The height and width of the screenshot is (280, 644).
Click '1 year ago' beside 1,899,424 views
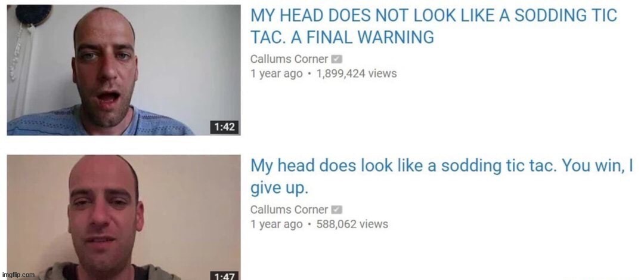277,74
